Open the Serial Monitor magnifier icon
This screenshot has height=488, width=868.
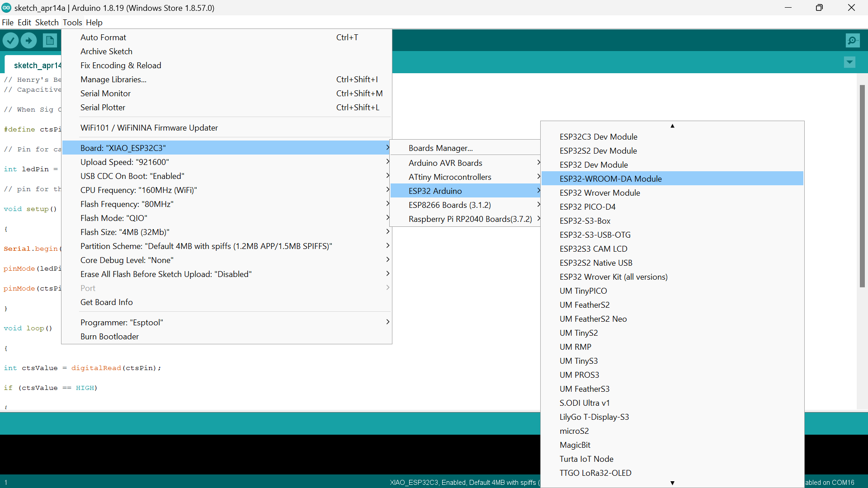[853, 40]
